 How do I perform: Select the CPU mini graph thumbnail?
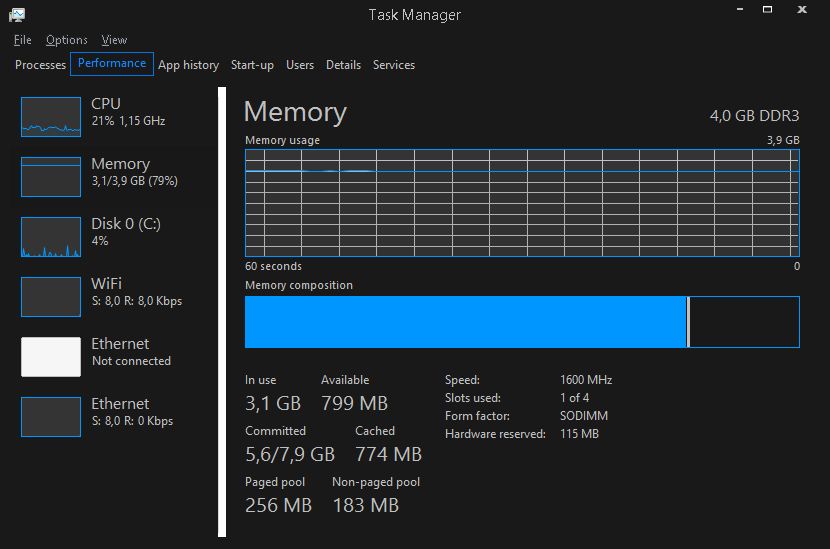tap(51, 117)
